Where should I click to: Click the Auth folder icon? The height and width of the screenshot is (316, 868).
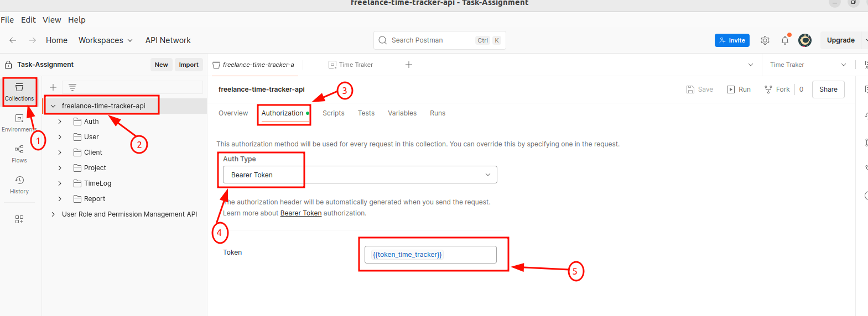click(x=77, y=122)
